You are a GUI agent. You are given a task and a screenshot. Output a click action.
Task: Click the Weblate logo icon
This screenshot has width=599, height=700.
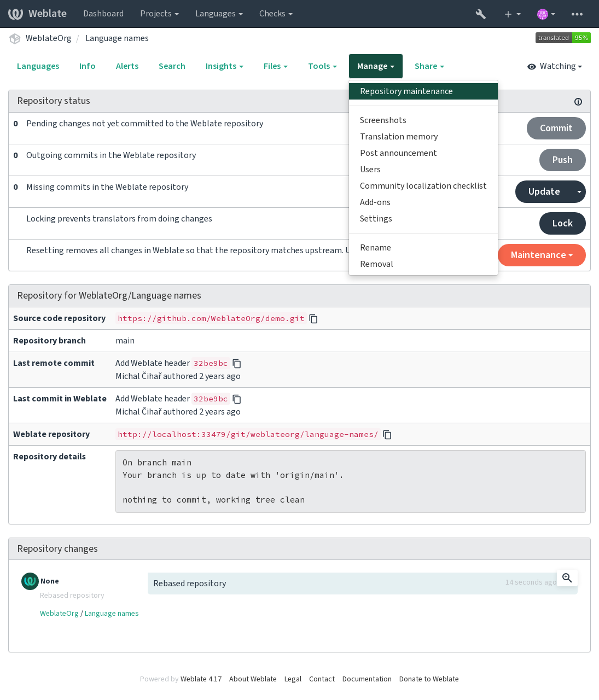(15, 14)
